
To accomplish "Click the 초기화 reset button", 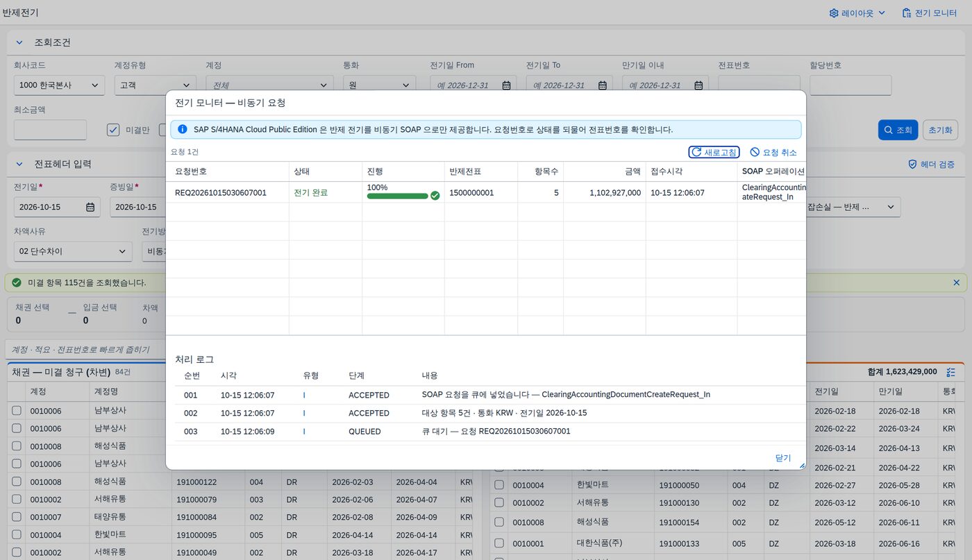I will point(940,130).
